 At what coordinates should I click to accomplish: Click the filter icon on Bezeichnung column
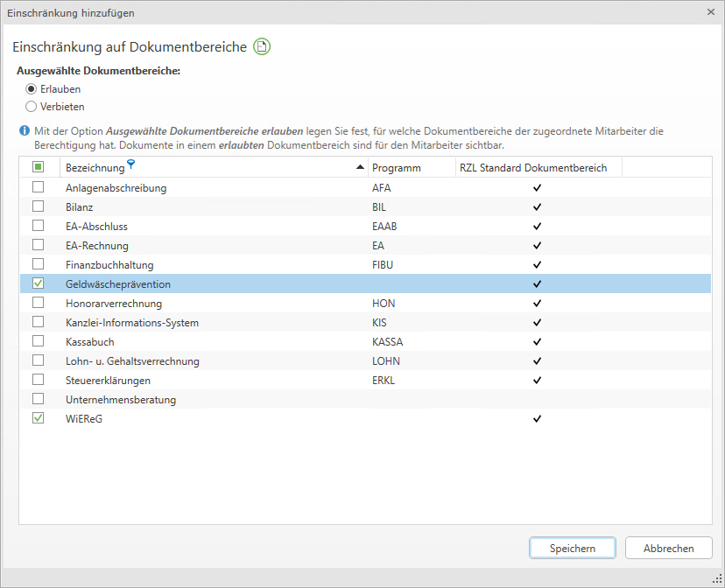pyautogui.click(x=131, y=164)
